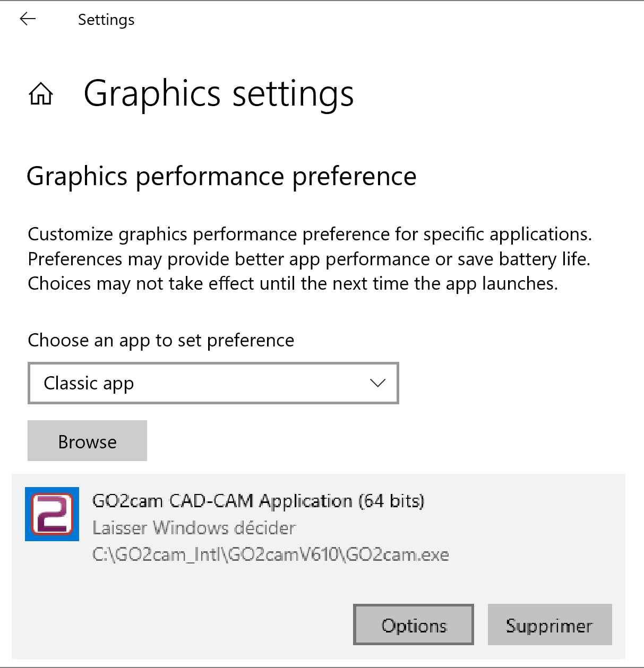The width and height of the screenshot is (644, 668).
Task: Expand the app type chevron arrow
Action: click(x=377, y=383)
